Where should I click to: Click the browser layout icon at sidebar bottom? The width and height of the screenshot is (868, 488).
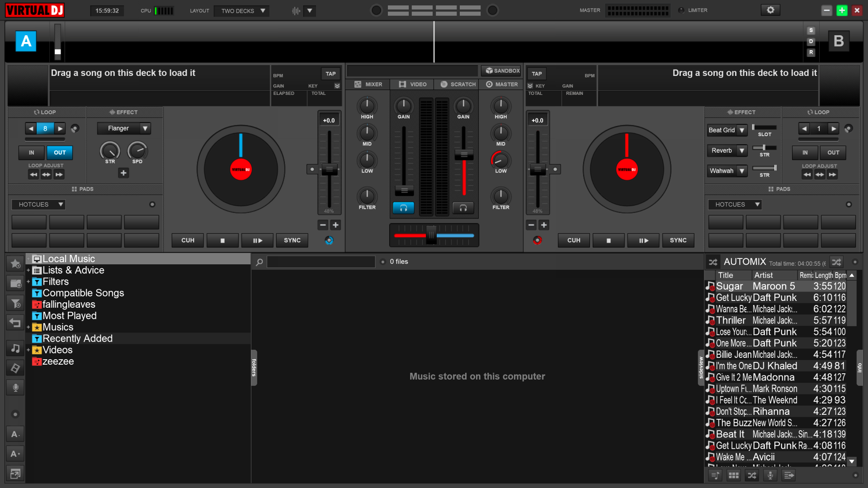[15, 474]
